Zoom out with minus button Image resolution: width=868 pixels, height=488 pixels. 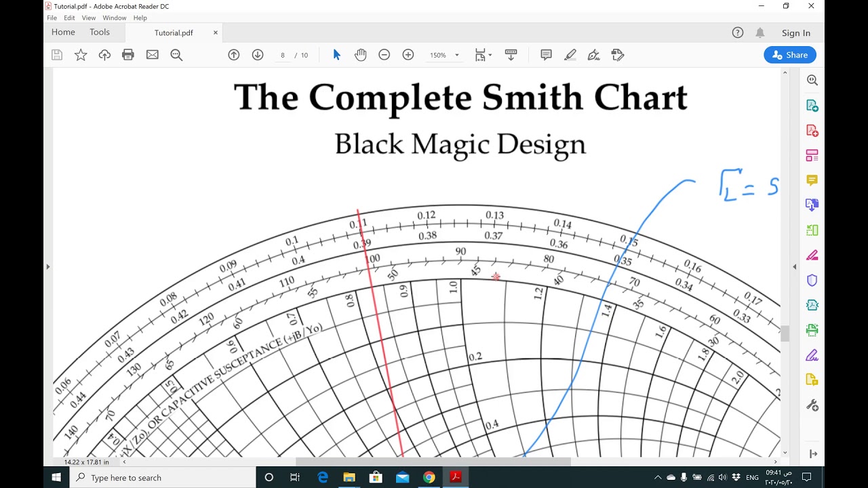tap(384, 55)
